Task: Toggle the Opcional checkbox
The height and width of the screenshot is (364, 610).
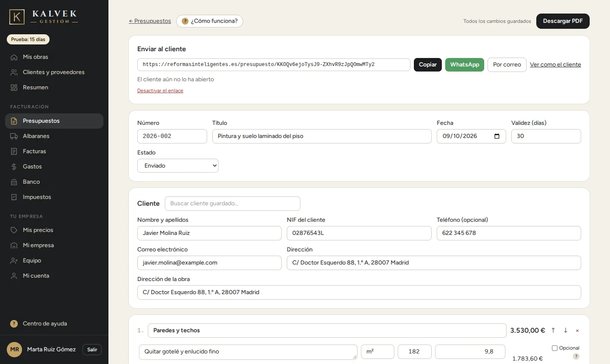Action: click(x=555, y=348)
